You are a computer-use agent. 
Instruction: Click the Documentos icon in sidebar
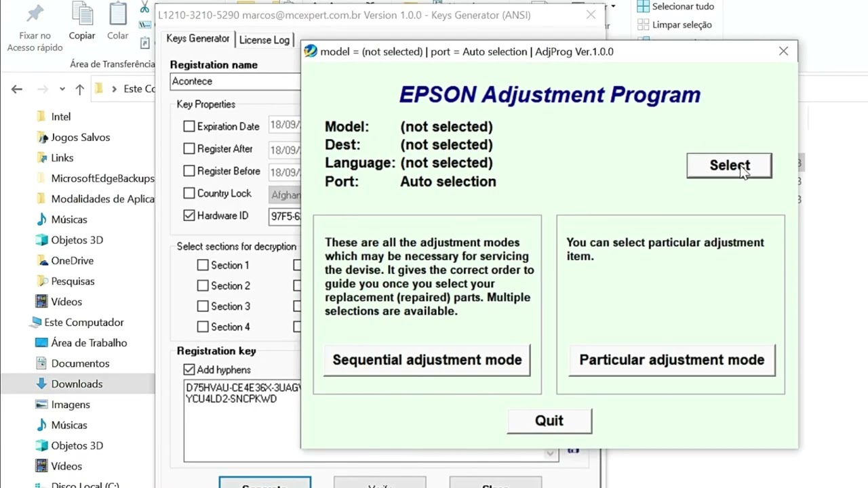(41, 363)
